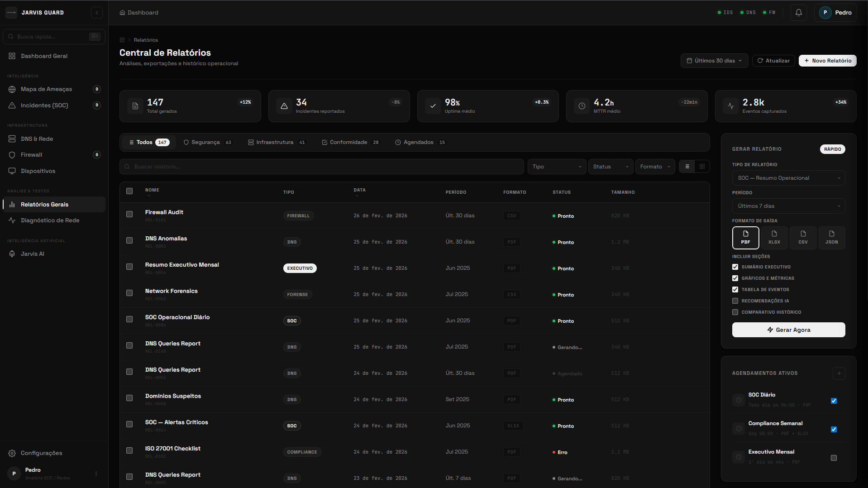
Task: Add a new schedule with plus icon
Action: click(839, 373)
